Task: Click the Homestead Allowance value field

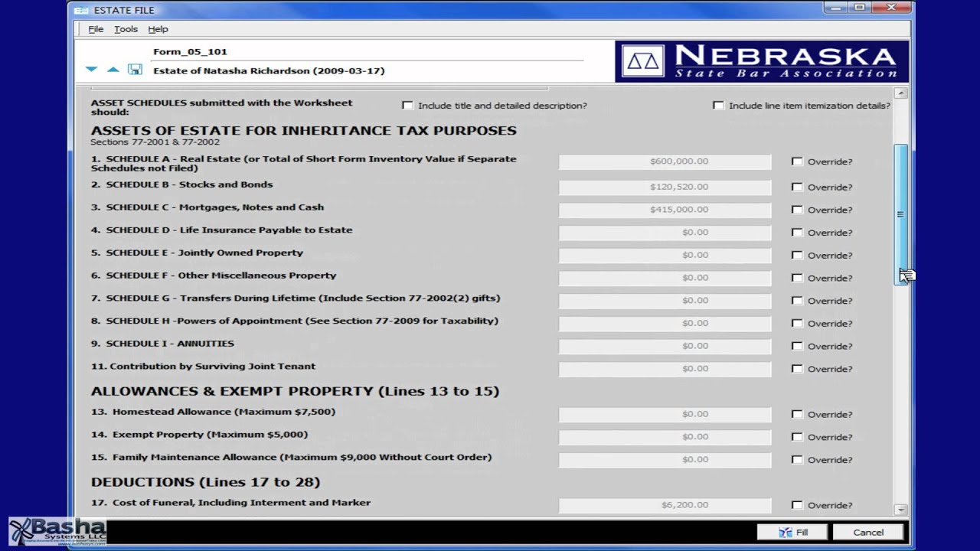Action: (665, 414)
